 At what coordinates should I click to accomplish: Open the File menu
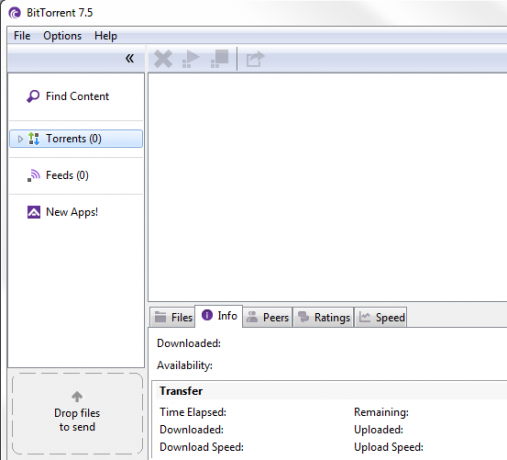[22, 36]
